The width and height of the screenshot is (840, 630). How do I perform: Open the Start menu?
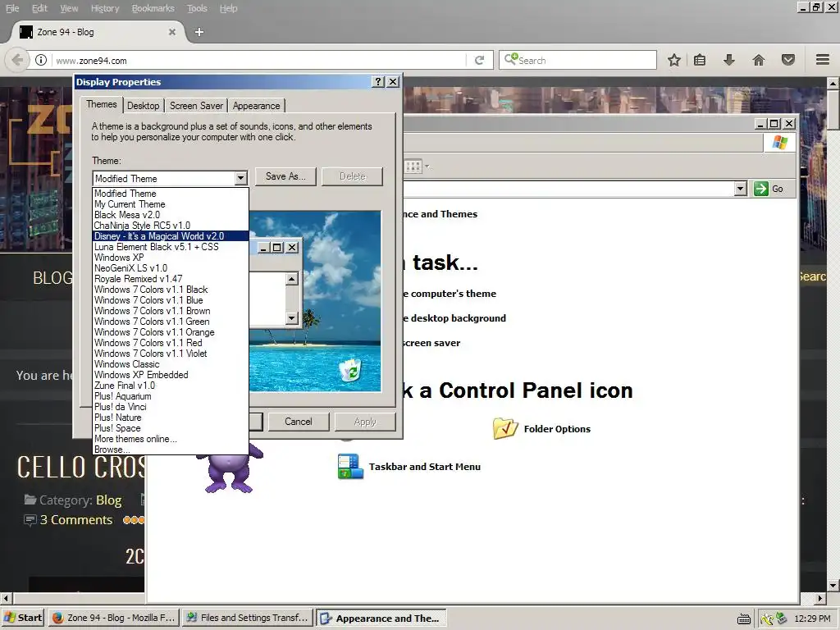pos(23,618)
